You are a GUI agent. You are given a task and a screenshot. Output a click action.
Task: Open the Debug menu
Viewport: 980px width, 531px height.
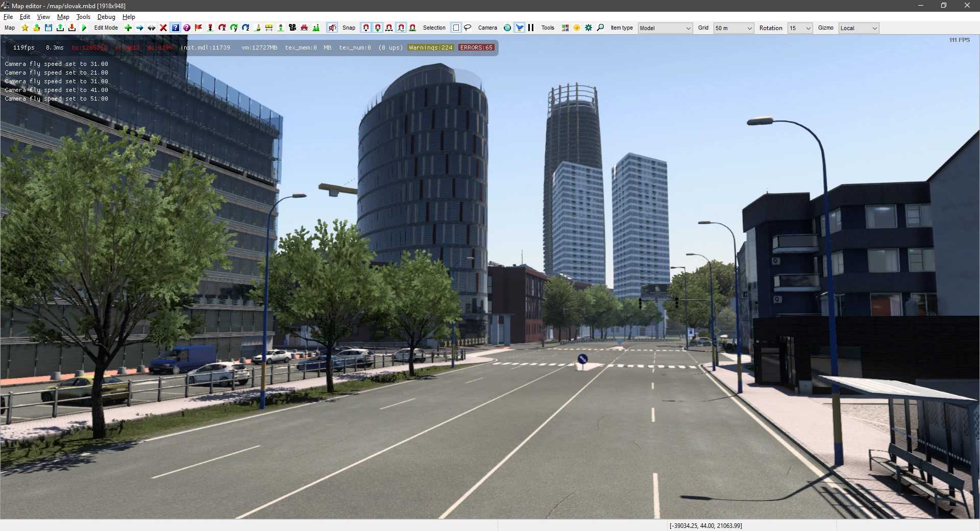tap(106, 17)
